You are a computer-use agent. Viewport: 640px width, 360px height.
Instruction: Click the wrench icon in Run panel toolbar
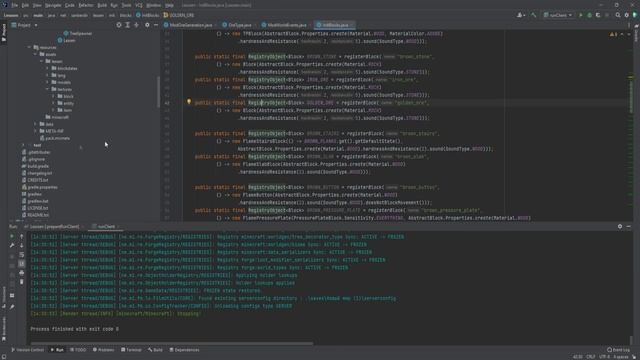[12, 245]
